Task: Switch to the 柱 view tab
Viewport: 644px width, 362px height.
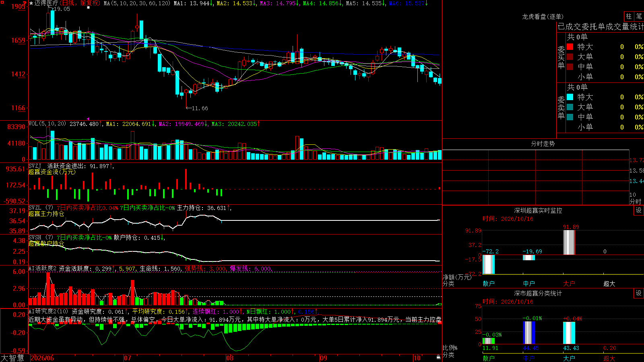Action: [x=629, y=16]
